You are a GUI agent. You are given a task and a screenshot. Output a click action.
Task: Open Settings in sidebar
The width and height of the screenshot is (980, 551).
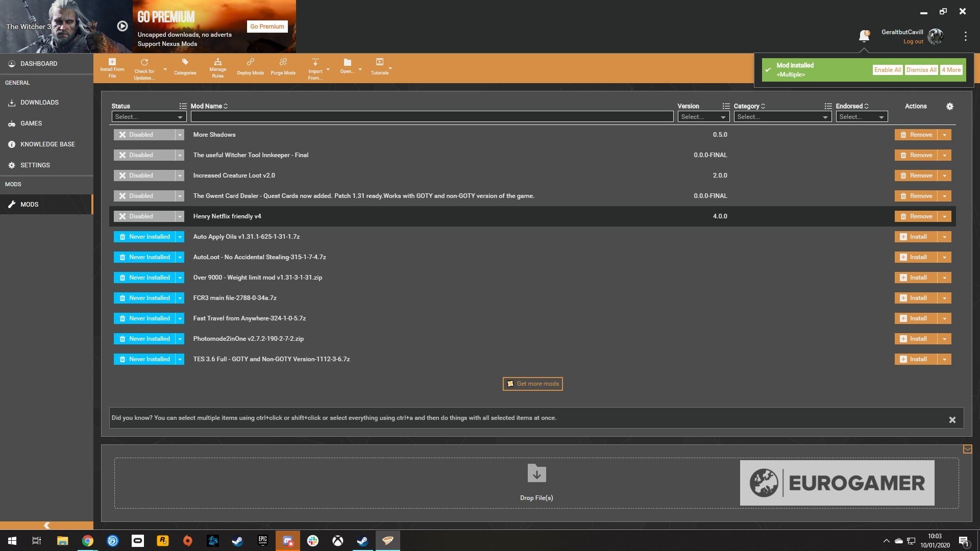click(46, 165)
